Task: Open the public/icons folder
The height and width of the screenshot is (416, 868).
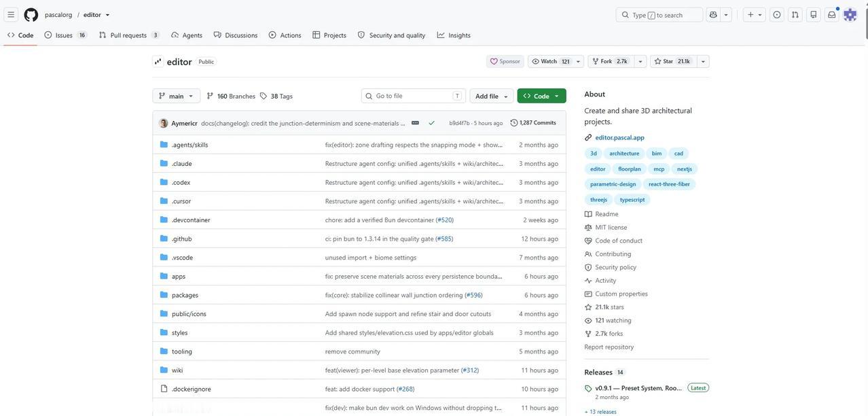Action: tap(189, 314)
